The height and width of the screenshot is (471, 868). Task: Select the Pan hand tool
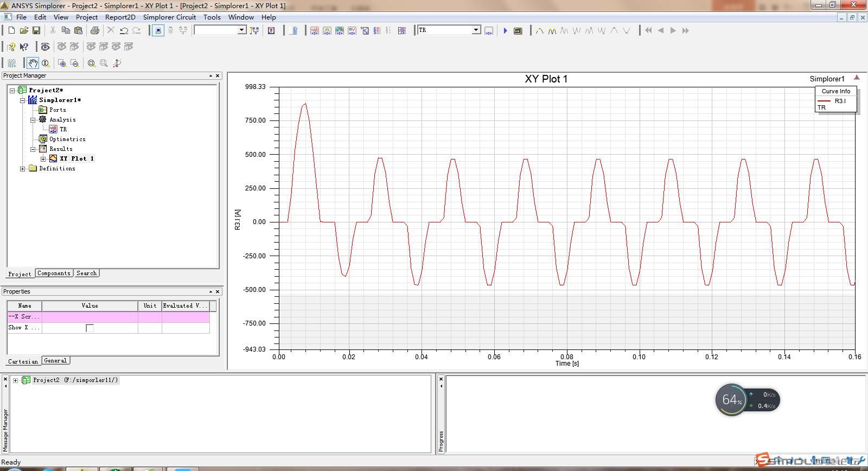33,63
